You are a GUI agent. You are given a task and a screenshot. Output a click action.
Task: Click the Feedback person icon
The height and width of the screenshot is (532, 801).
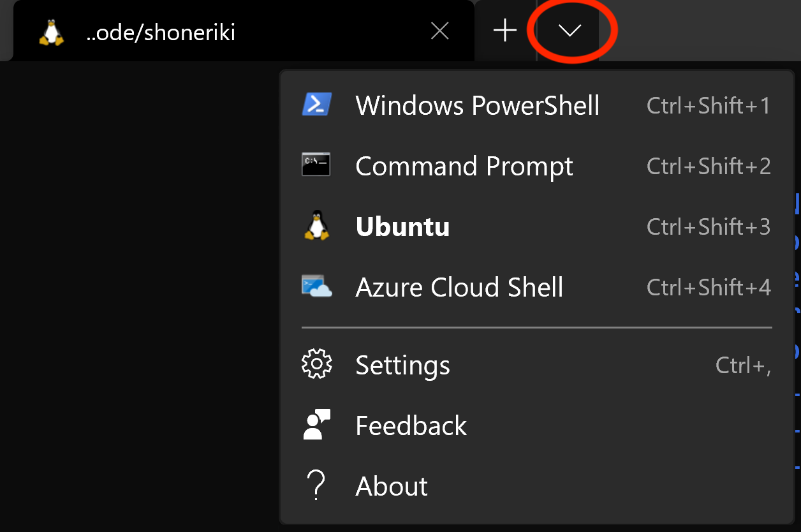tap(317, 424)
